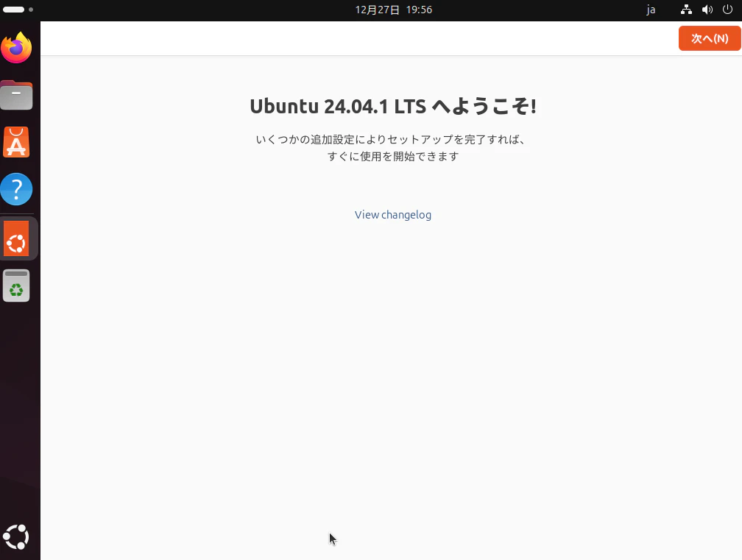Screen dimensions: 742x560
Task: Open the Files manager in the dock
Action: [16, 95]
